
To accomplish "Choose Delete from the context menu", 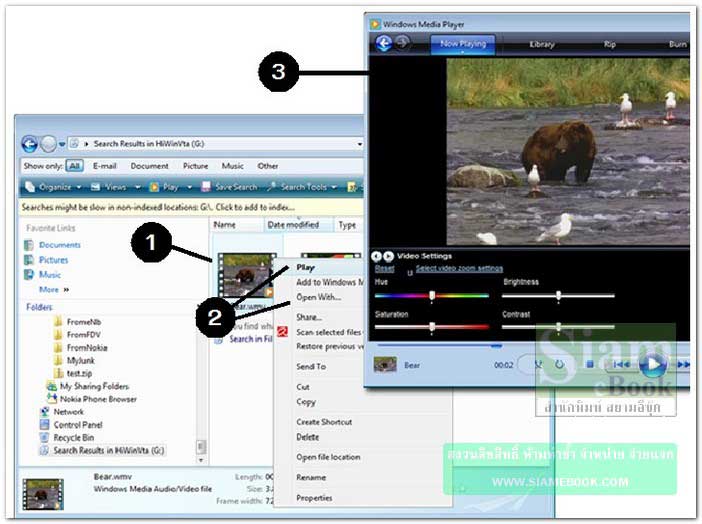I will coord(308,437).
